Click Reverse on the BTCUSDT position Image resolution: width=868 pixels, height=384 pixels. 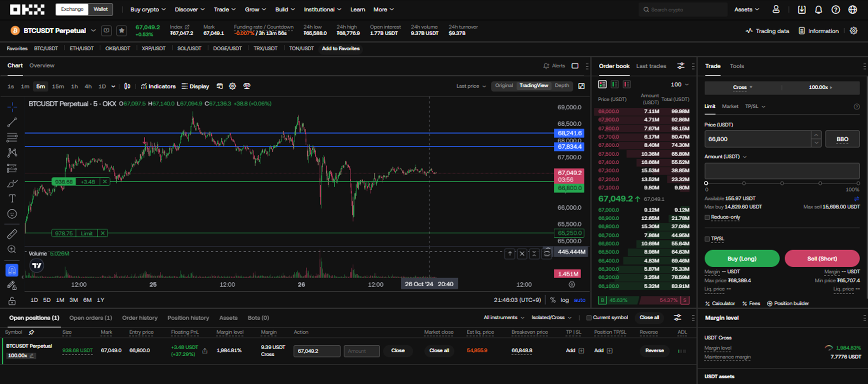point(654,350)
